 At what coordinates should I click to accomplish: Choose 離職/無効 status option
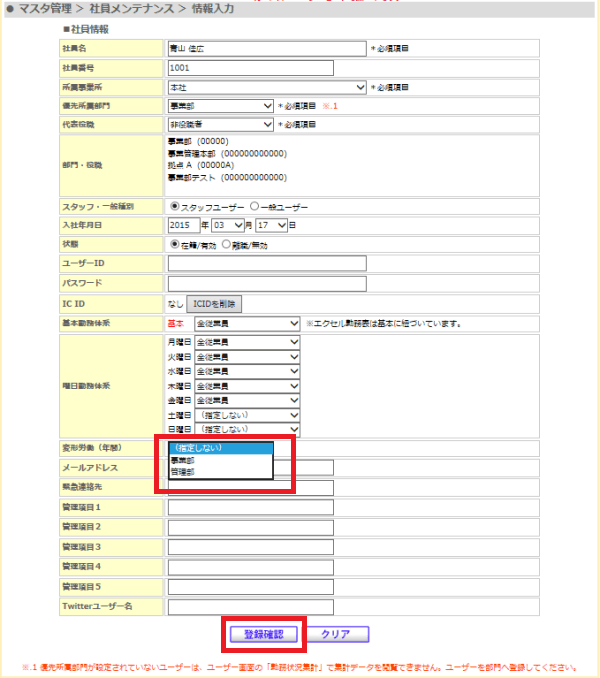click(x=226, y=244)
